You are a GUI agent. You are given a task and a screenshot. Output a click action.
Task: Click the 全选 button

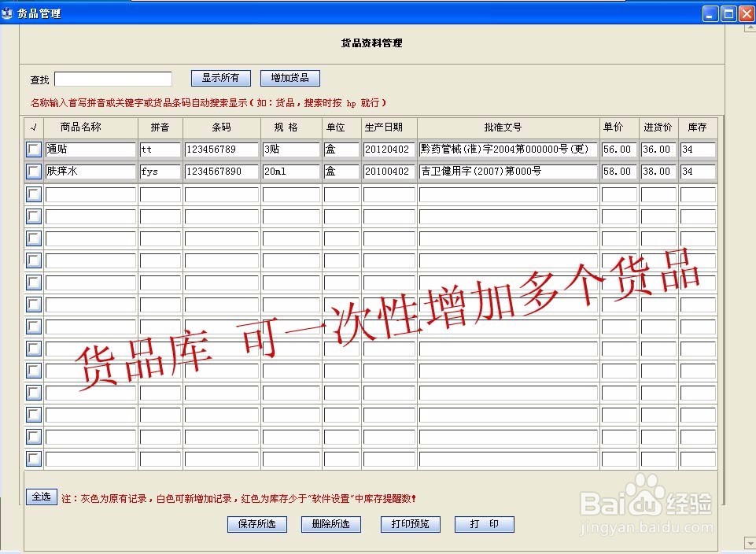[42, 497]
